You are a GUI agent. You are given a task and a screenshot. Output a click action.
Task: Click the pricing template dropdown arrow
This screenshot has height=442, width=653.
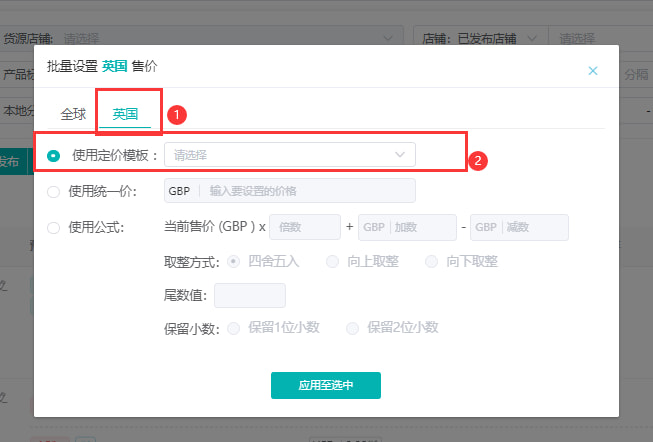(400, 155)
